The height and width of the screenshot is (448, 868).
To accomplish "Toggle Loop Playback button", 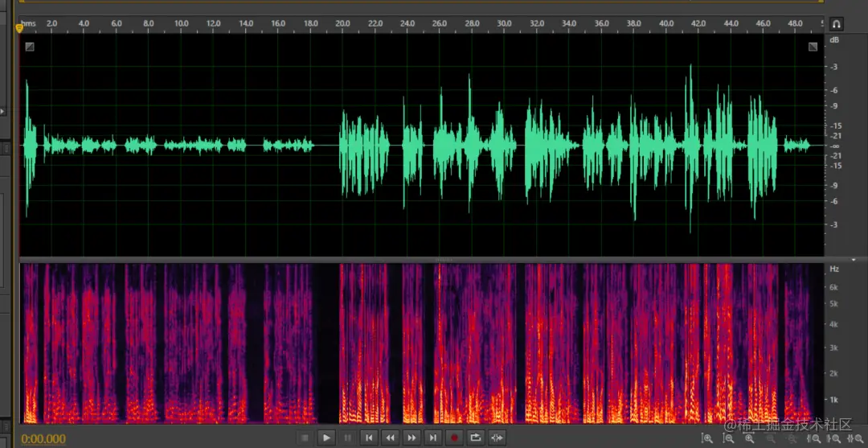I will (x=476, y=438).
